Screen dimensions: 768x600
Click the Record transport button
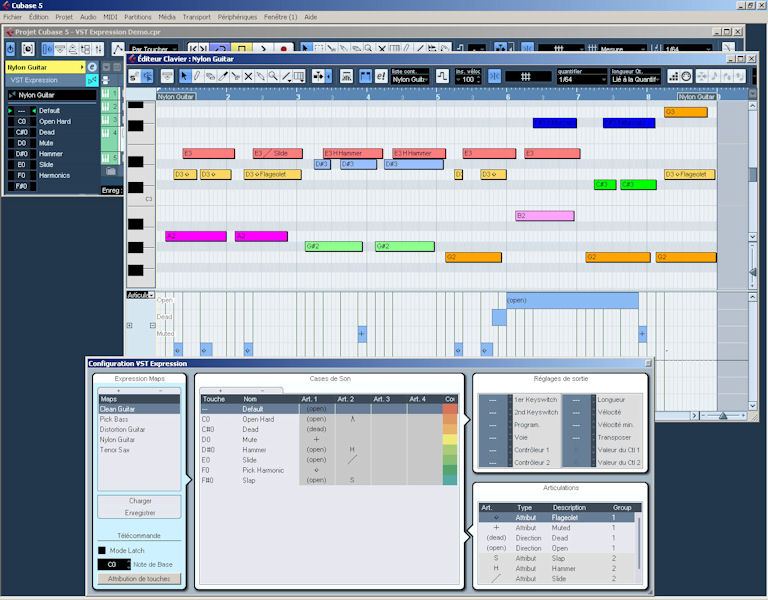coord(284,48)
